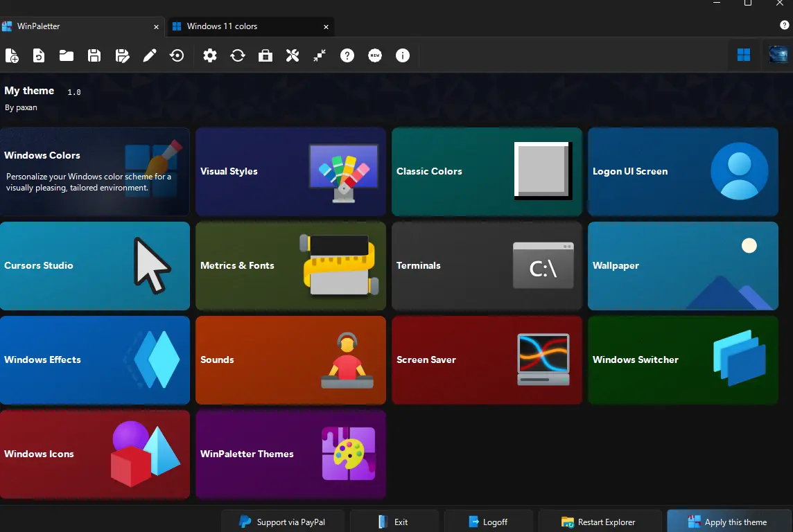The width and height of the screenshot is (793, 532).
Task: Open settings with the gear icon
Action: point(210,55)
